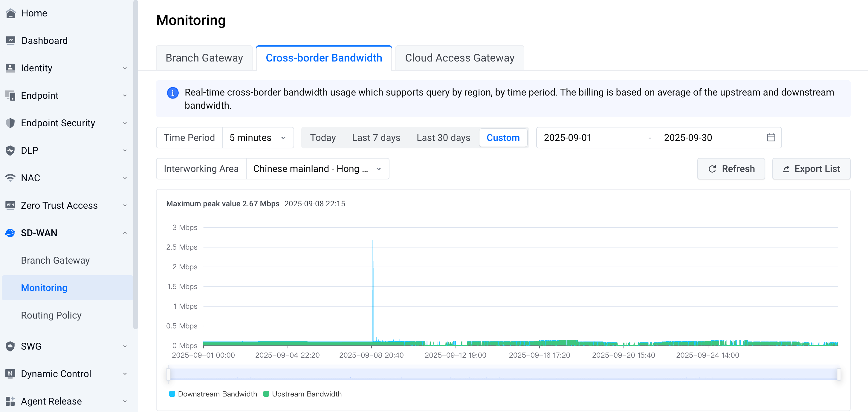Click the Refresh button
Screen dimensions: 868x412
[731, 169]
